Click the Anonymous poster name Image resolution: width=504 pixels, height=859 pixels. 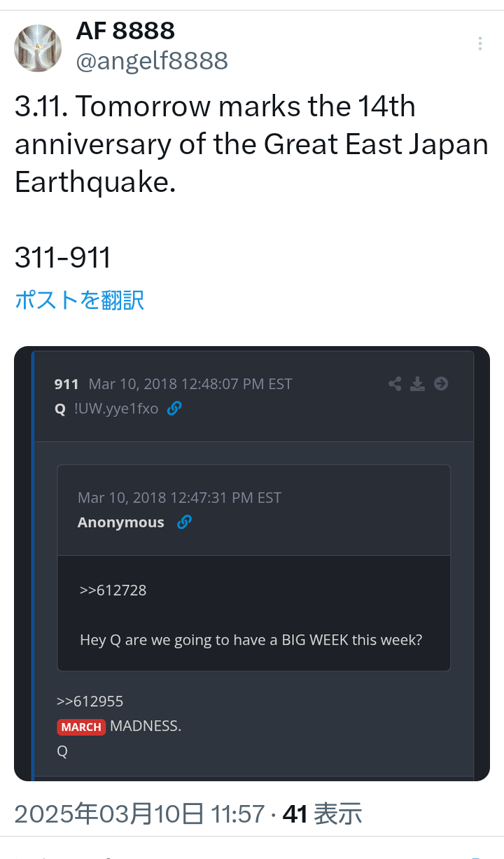coord(120,523)
